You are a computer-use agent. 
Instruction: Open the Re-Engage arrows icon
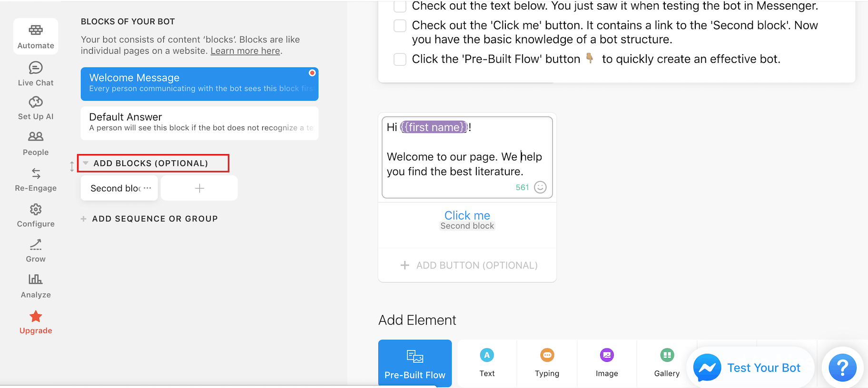tap(36, 173)
